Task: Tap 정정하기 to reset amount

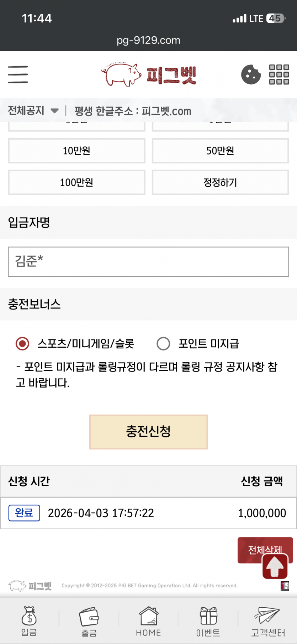Action: [220, 182]
